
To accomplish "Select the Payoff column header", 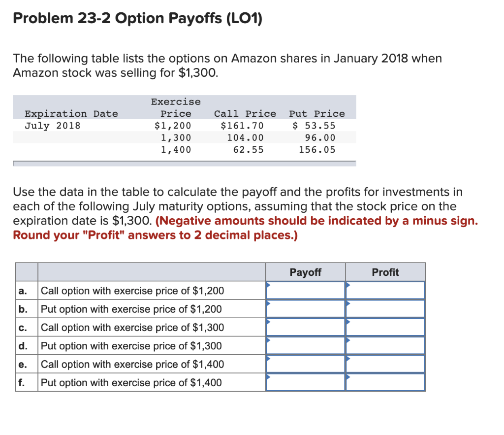I will [x=305, y=272].
